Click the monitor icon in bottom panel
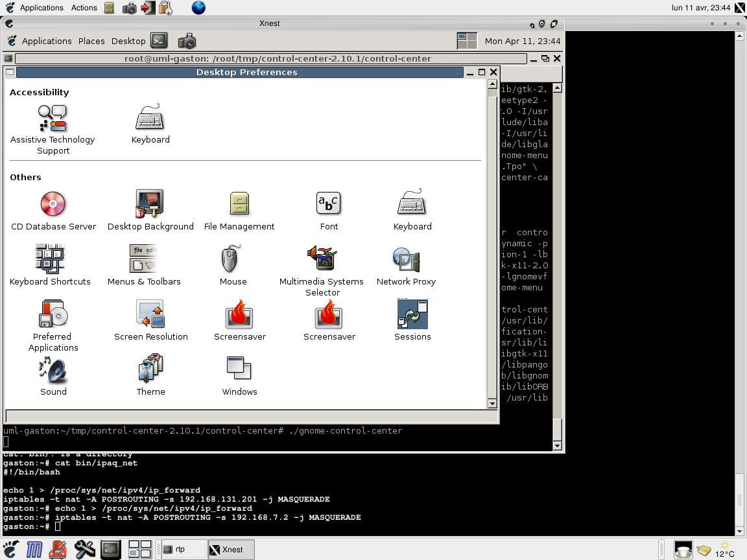Viewport: 747px width, 560px height. coord(110,550)
